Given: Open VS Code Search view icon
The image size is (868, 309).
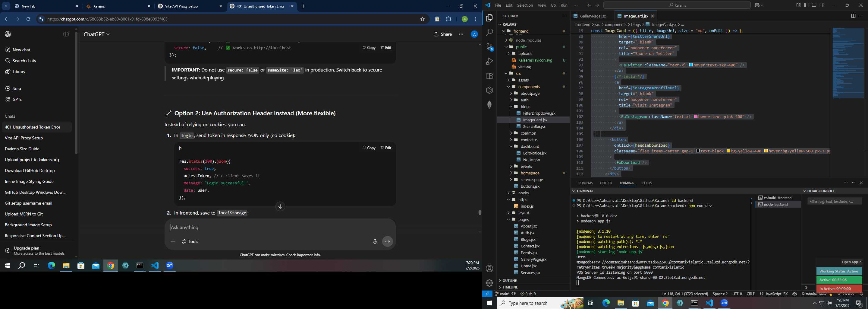Looking at the screenshot, I should point(489,32).
